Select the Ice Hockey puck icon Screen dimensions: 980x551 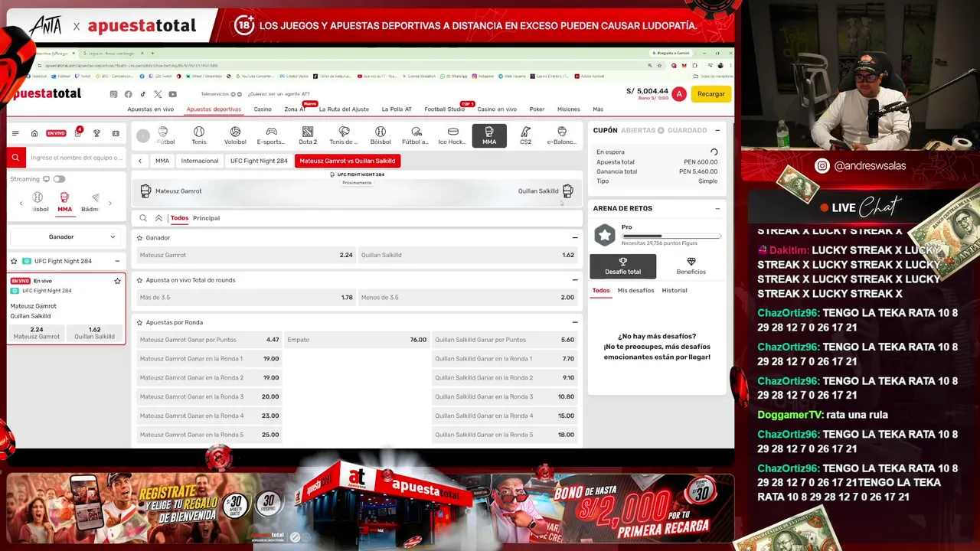(x=452, y=135)
